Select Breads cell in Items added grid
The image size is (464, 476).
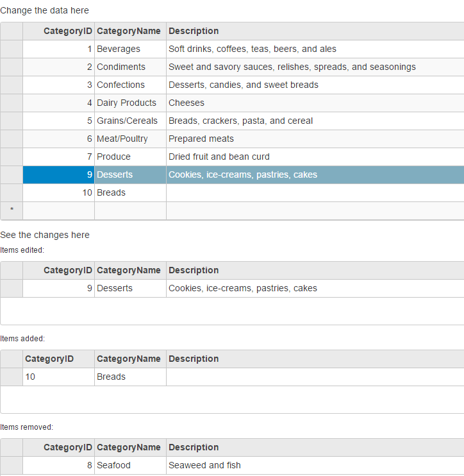click(130, 377)
